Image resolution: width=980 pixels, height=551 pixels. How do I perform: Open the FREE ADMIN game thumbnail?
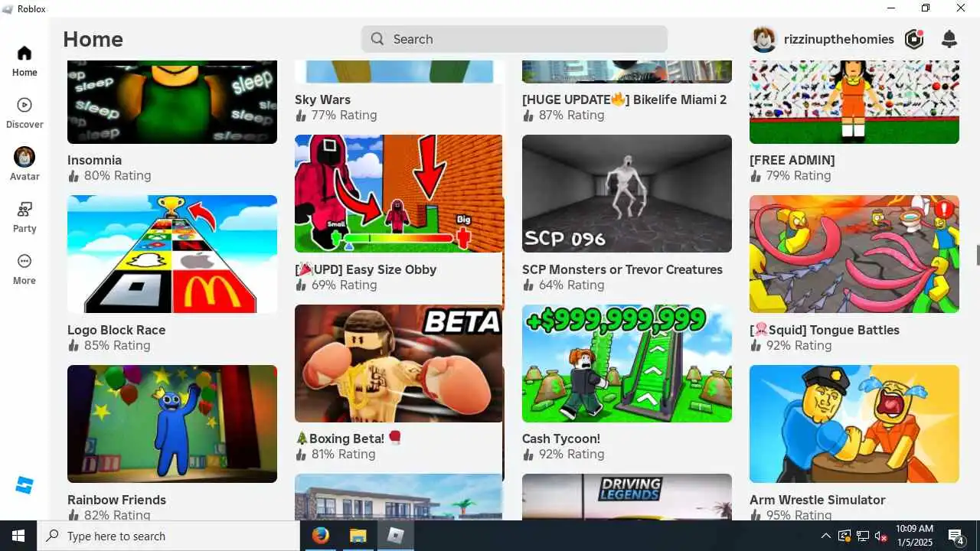pos(854,102)
